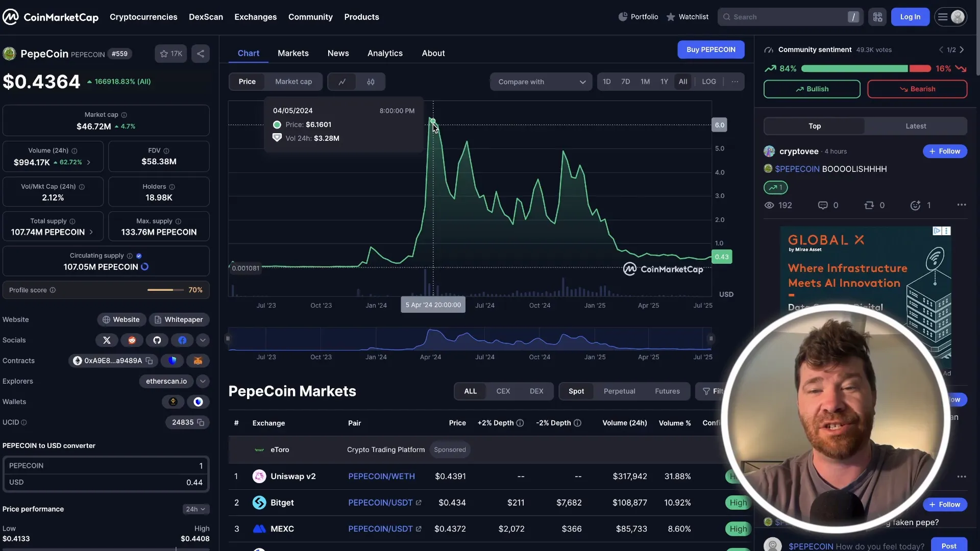
Task: Click the shield icon beside contract
Action: (173, 361)
